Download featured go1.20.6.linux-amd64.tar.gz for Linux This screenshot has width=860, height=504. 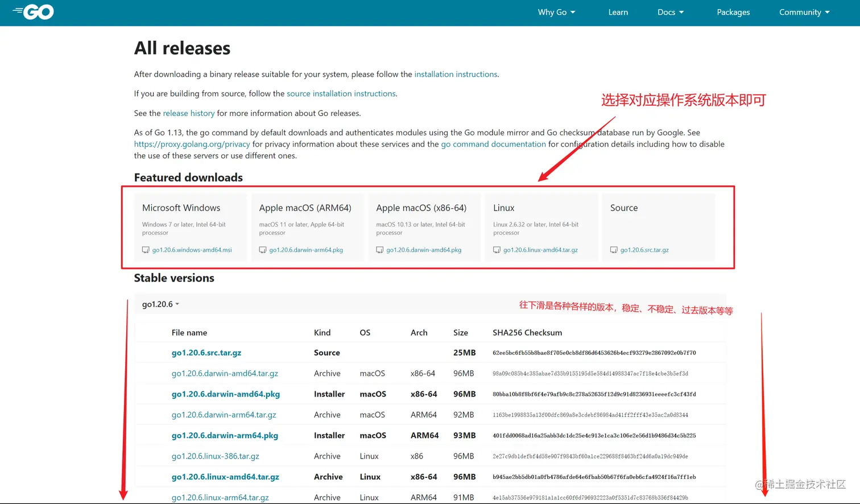tap(540, 250)
